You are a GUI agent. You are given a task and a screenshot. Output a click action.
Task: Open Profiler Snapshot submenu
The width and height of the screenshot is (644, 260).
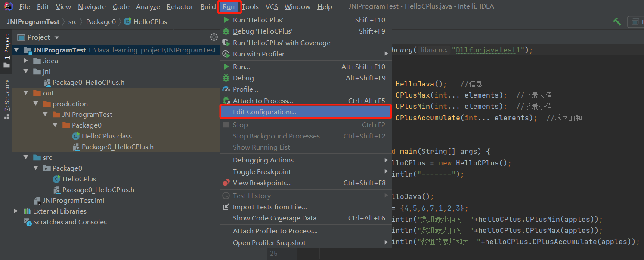click(306, 242)
